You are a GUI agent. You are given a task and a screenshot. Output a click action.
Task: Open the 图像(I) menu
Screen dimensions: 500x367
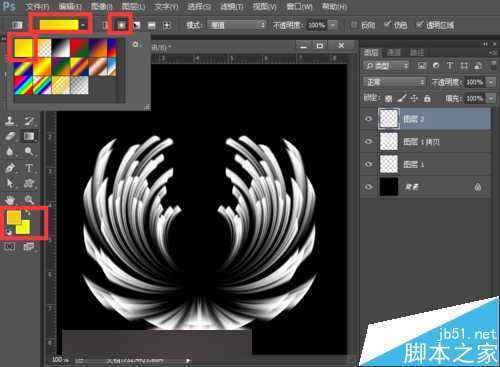[x=102, y=7]
